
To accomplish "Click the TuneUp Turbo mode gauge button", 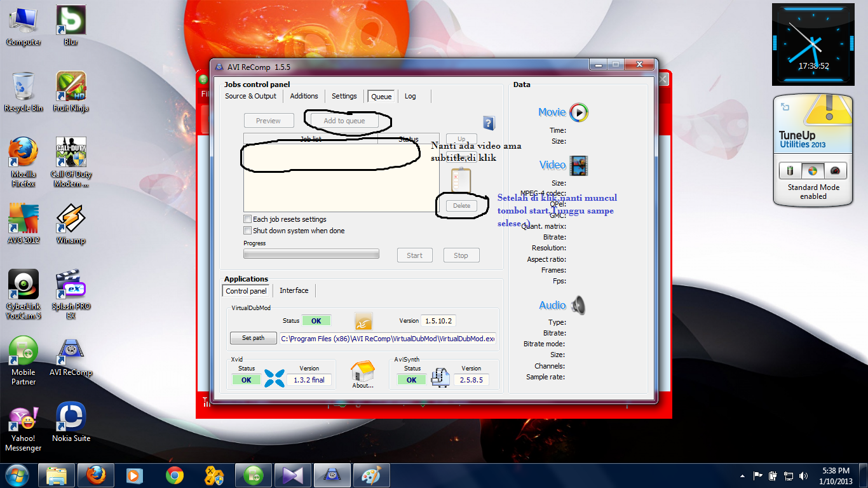I will coord(835,171).
